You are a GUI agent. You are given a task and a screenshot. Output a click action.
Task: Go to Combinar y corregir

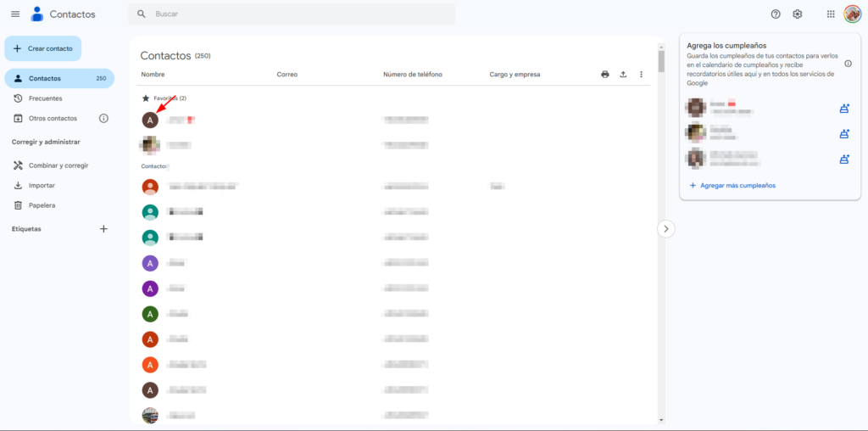58,165
